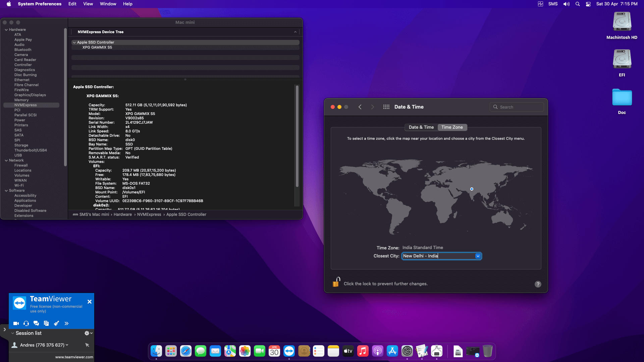The height and width of the screenshot is (362, 644).
Task: Open the Help menu
Action: [x=127, y=4]
